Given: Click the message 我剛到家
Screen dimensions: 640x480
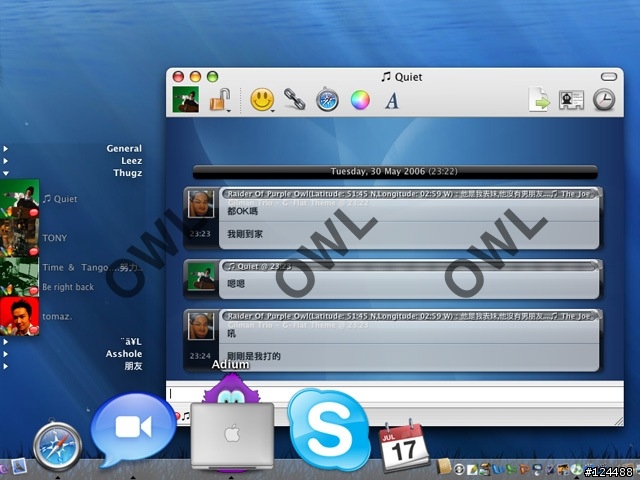Looking at the screenshot, I should tap(245, 234).
